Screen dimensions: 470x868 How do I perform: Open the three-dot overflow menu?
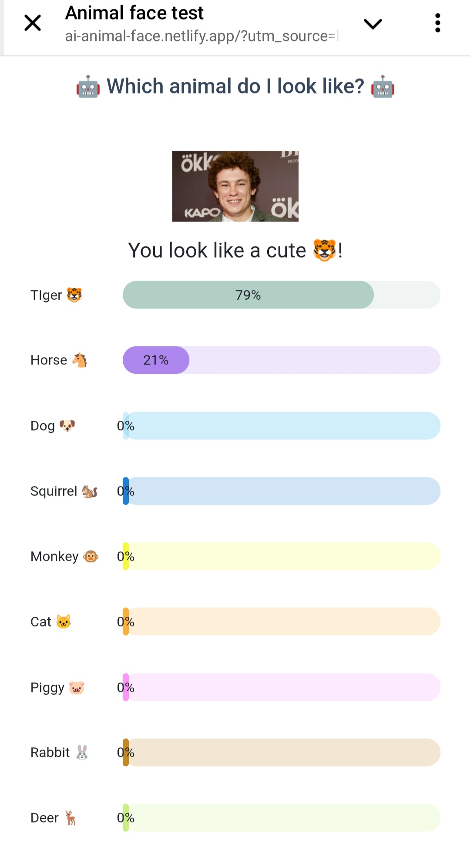[437, 23]
